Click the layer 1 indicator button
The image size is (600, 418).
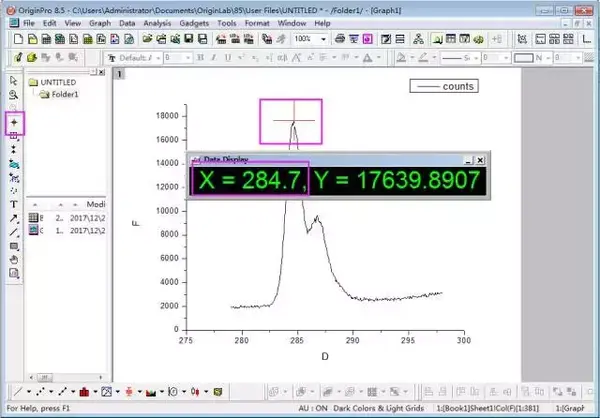119,74
